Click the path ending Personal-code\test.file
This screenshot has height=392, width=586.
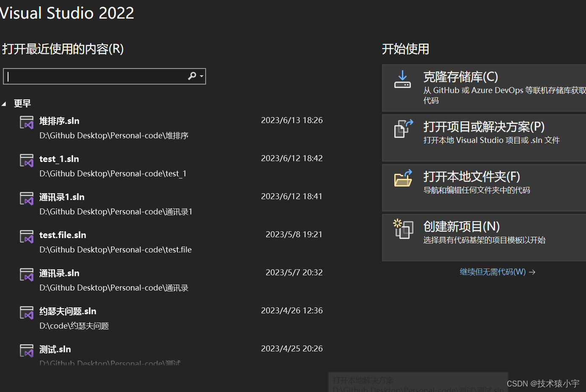click(116, 250)
